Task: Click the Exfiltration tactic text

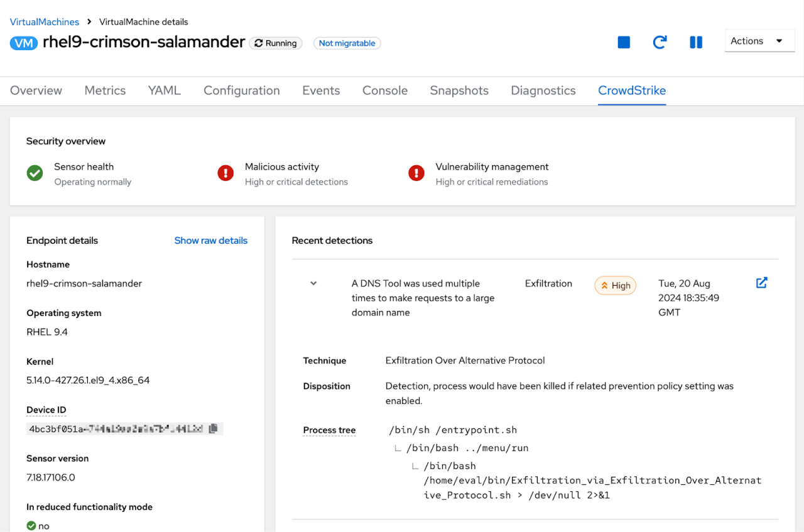Action: tap(548, 283)
